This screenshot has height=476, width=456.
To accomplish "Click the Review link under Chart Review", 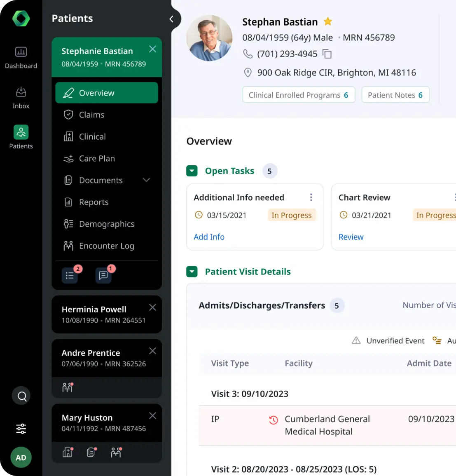I will click(351, 237).
